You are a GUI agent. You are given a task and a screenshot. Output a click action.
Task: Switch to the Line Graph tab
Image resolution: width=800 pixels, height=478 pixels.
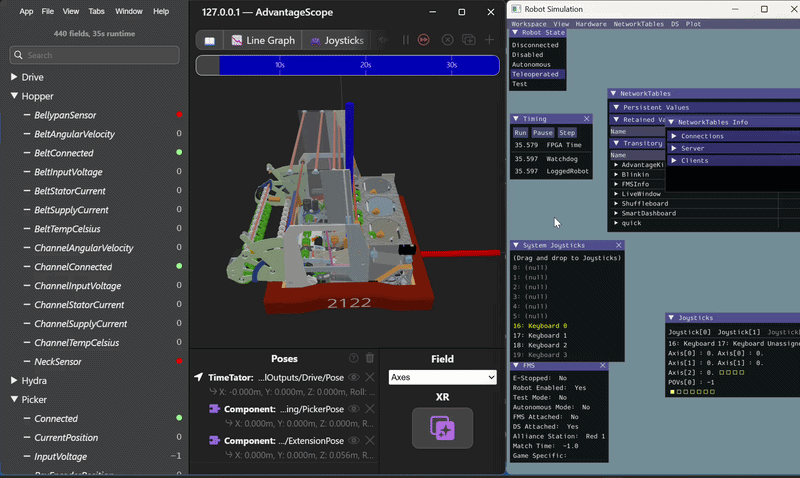point(263,40)
